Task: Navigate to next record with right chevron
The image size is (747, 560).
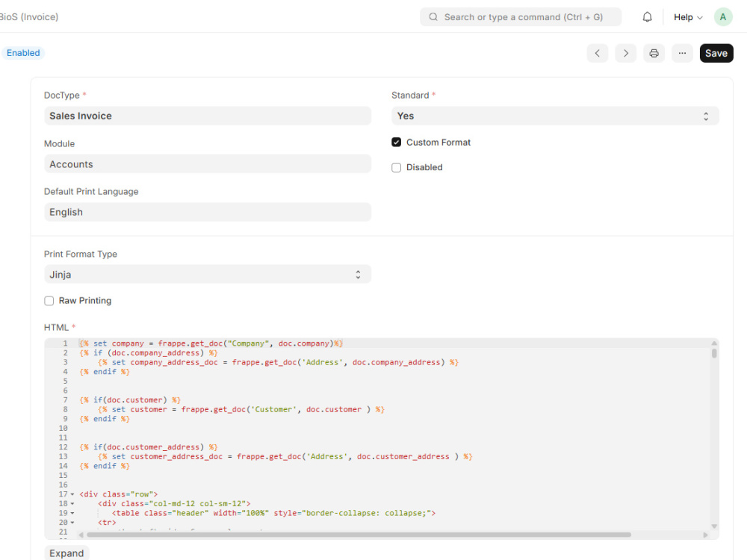Action: [x=625, y=53]
